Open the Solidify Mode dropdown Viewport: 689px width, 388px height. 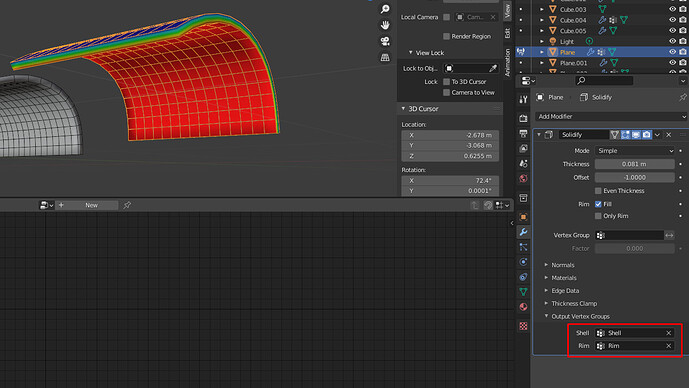tap(635, 151)
